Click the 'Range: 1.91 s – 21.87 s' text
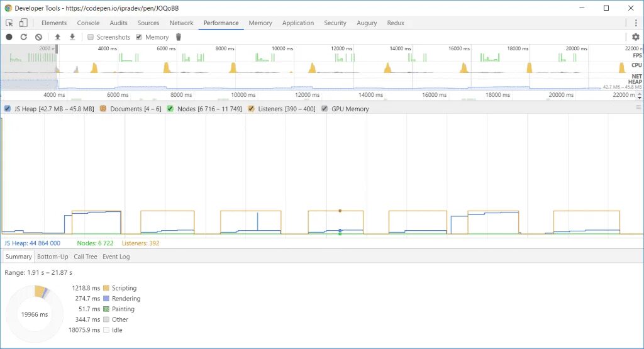644x349 pixels. click(x=38, y=273)
